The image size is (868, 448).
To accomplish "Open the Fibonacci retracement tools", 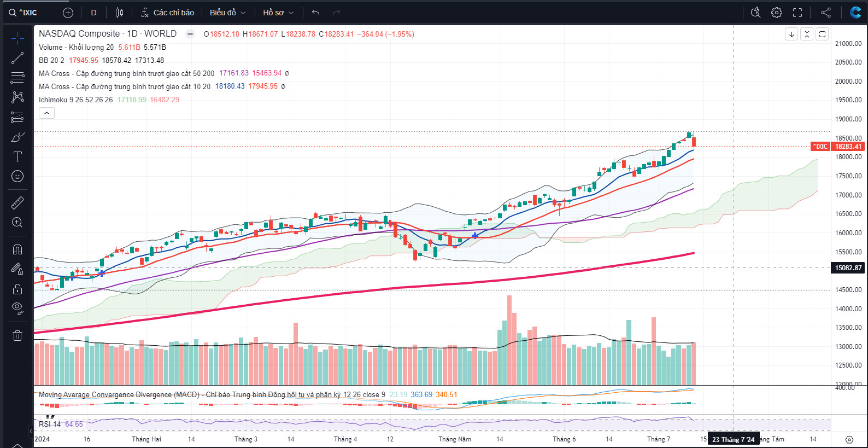I will click(17, 78).
